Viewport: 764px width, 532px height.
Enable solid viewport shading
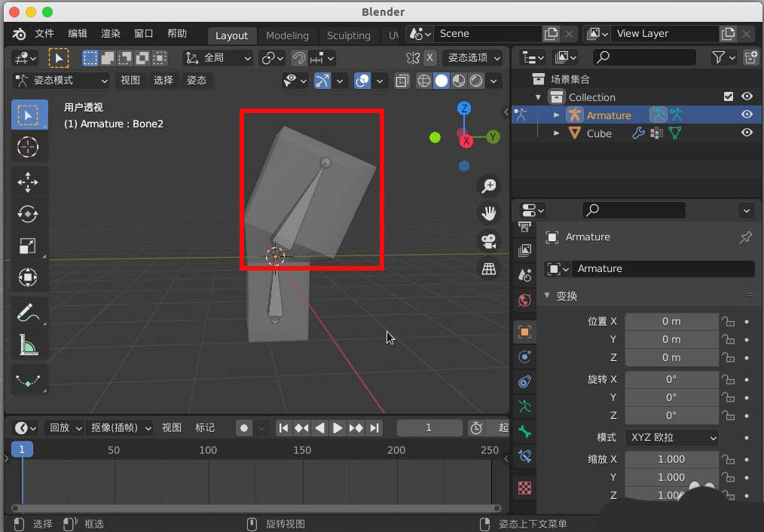(x=442, y=81)
